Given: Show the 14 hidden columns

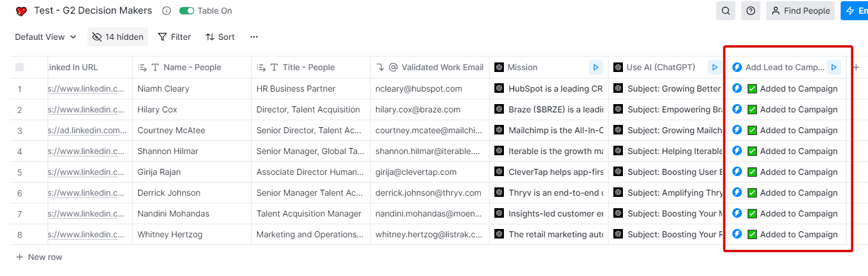Looking at the screenshot, I should coord(118,37).
